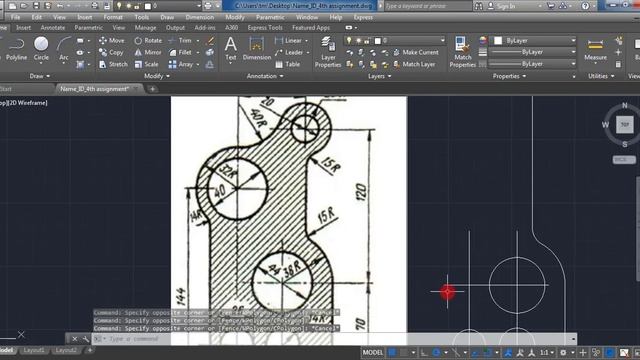Toggle the MODEL space button

pos(373,353)
